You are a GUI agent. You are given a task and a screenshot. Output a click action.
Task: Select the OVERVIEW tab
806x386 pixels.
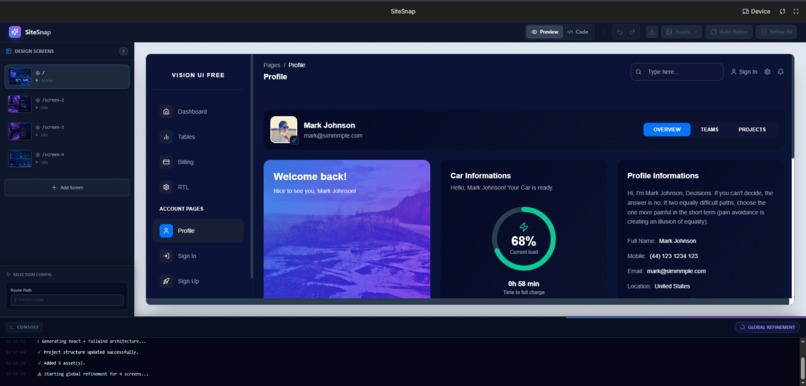click(667, 130)
